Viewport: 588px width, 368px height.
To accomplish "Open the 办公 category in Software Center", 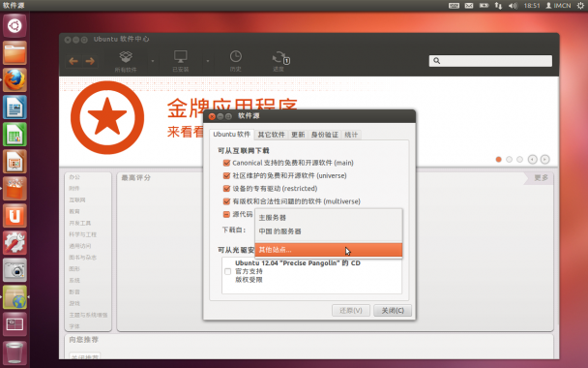I will [x=74, y=177].
